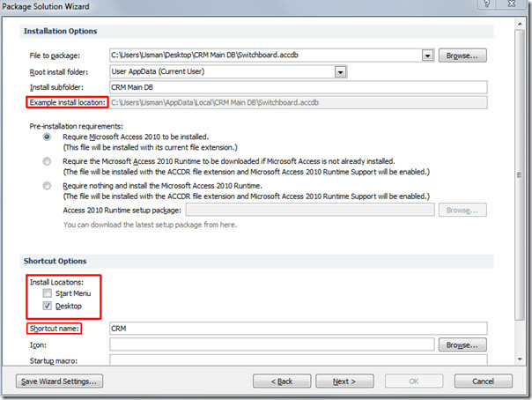Click the Example install location path field
Viewport: 532px width, 400px height.
click(x=299, y=102)
